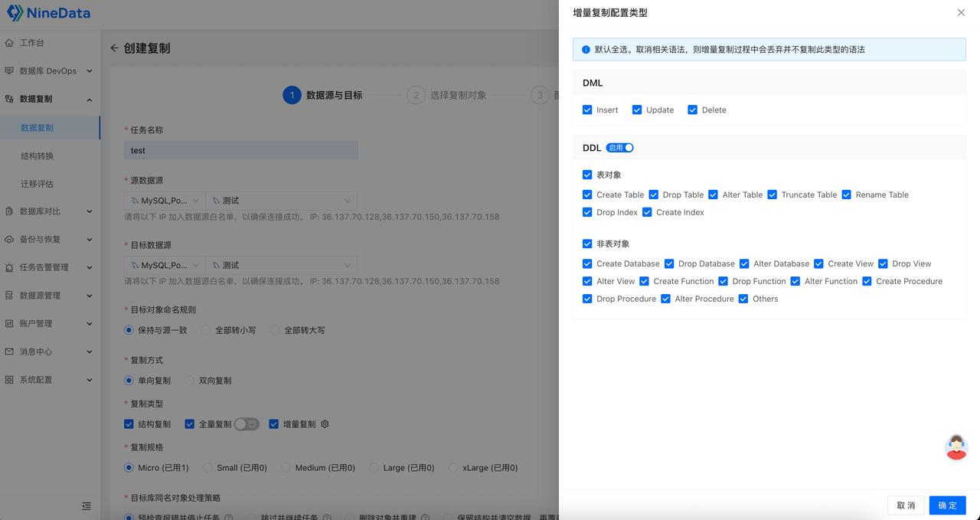This screenshot has height=520, width=980.
Task: Collapse the sidebar with bottom menu icon
Action: click(87, 506)
